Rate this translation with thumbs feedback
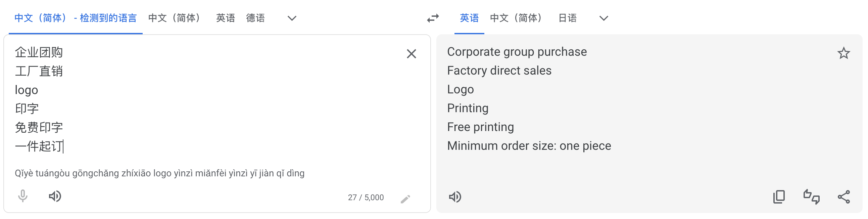This screenshot has height=219, width=868. [812, 197]
